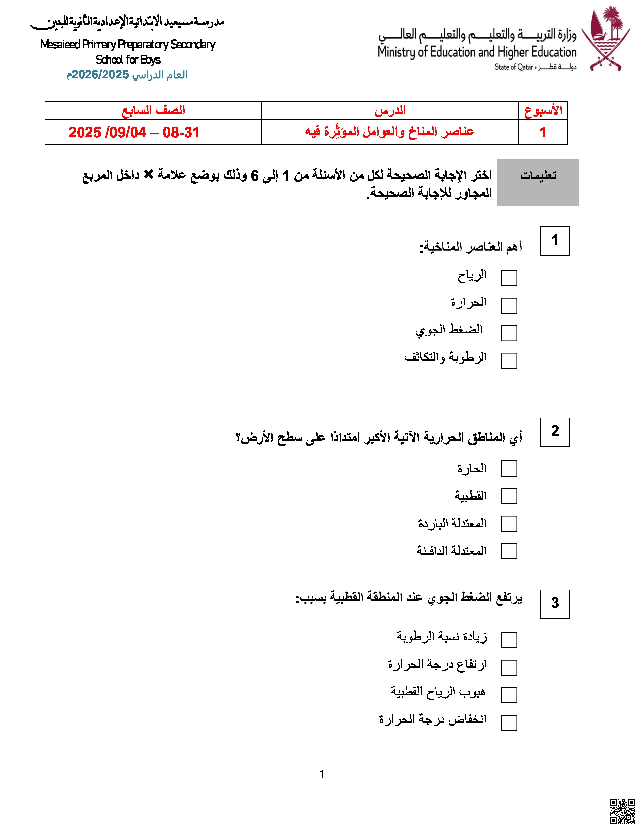The height and width of the screenshot is (833, 644).
Task: Mark the المعتدلة الدافئة checkbox
Action: (x=509, y=551)
